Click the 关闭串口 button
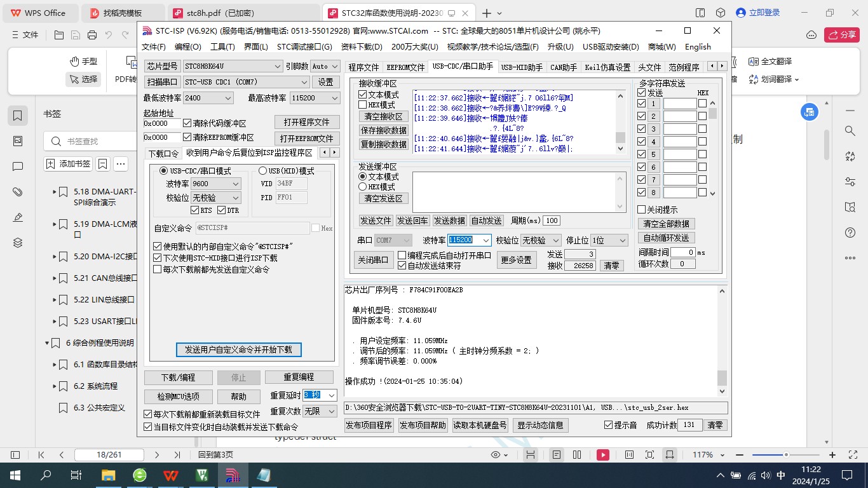 (373, 260)
